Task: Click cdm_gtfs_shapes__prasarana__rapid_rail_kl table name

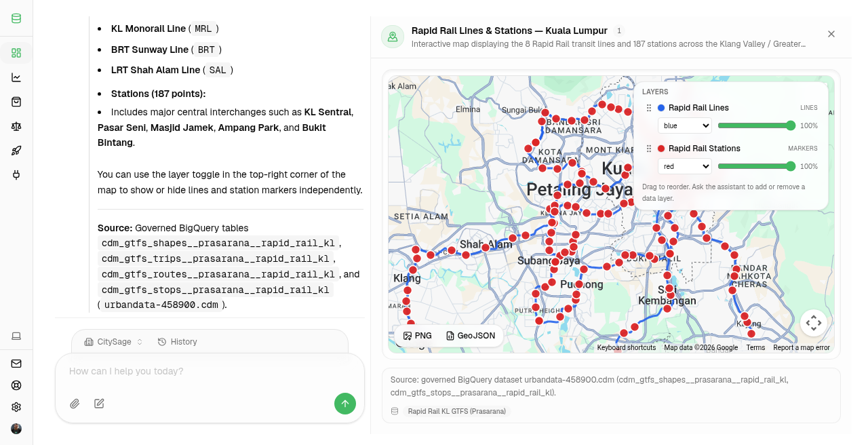Action: tap(218, 244)
